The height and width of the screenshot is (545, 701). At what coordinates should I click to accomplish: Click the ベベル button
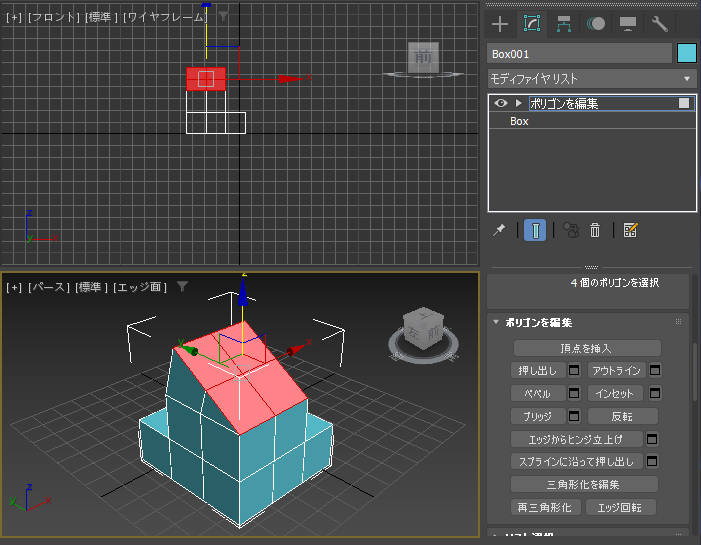(538, 393)
